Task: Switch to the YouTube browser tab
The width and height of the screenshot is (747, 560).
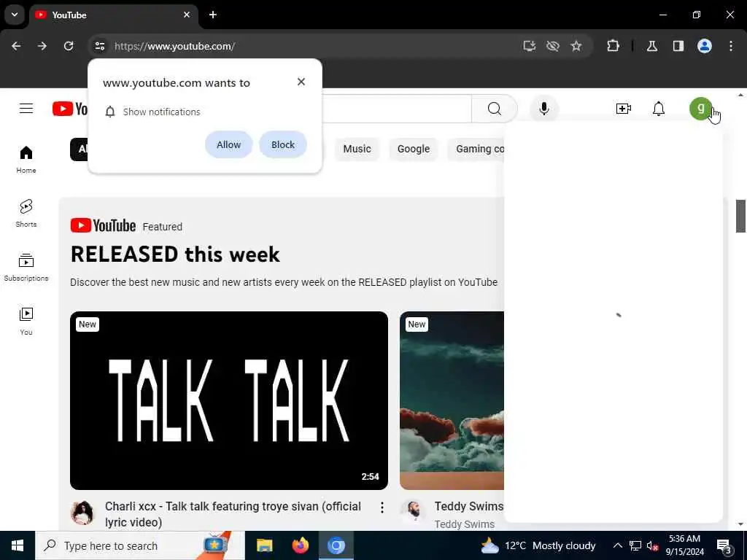Action: (x=113, y=15)
